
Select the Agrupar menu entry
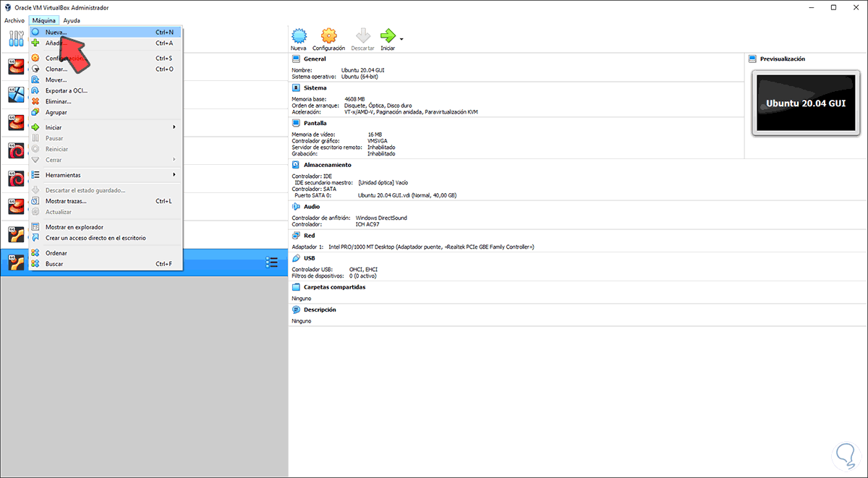tap(106, 113)
